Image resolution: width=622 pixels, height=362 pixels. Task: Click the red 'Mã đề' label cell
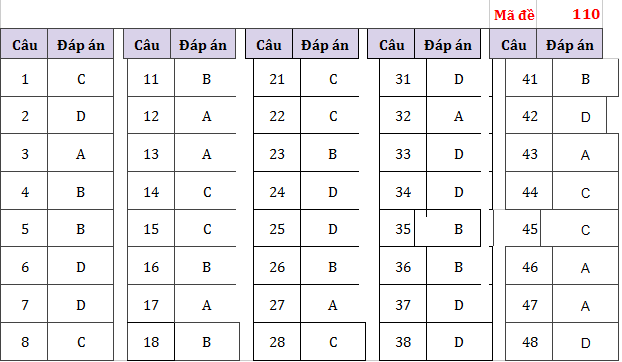point(514,15)
